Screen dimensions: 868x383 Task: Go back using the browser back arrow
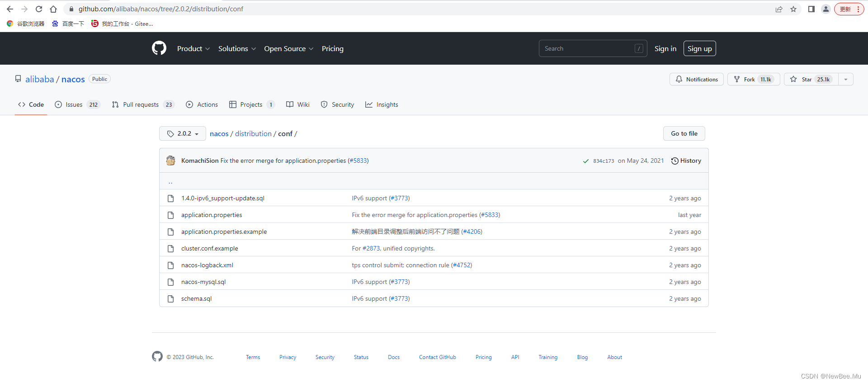(10, 9)
